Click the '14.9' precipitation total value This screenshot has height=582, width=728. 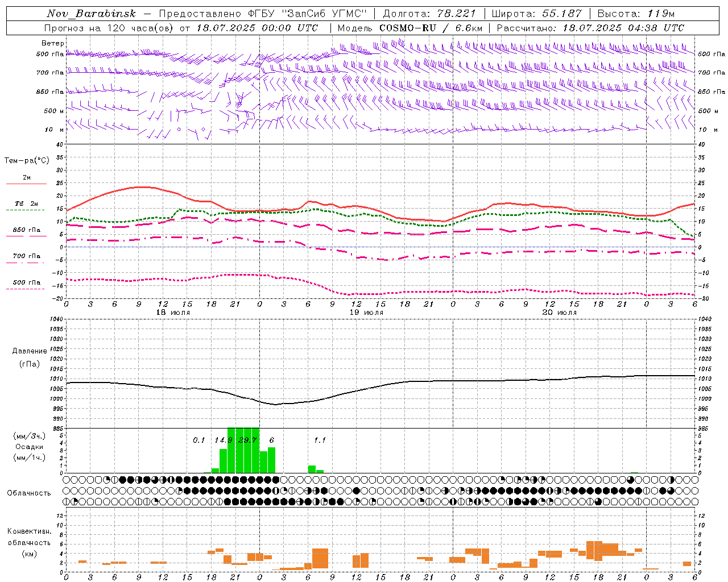point(224,440)
